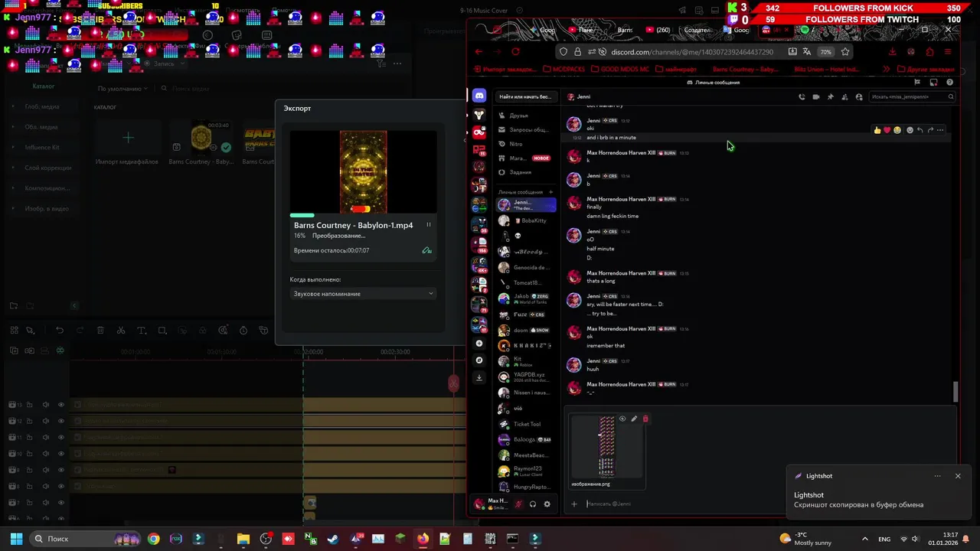
Task: Open Discord user settings gear
Action: tap(547, 504)
